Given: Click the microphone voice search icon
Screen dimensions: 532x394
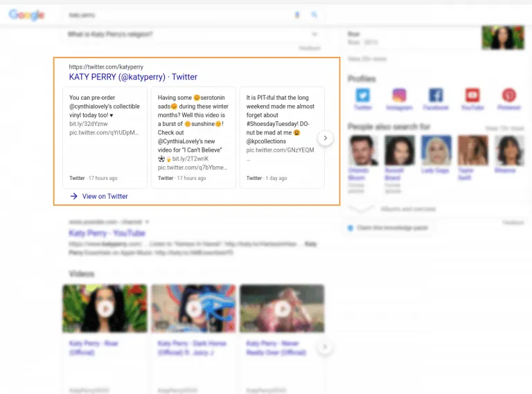Looking at the screenshot, I should [297, 15].
